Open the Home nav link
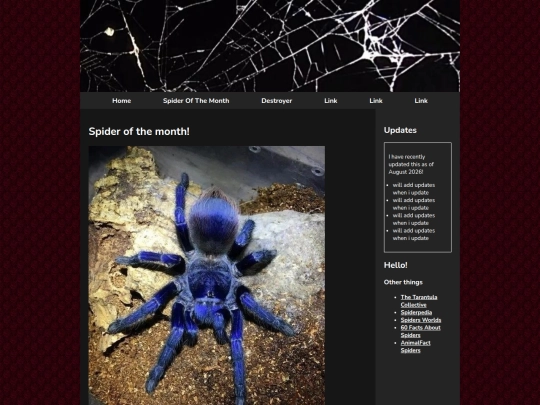This screenshot has width=540, height=405. [122, 101]
